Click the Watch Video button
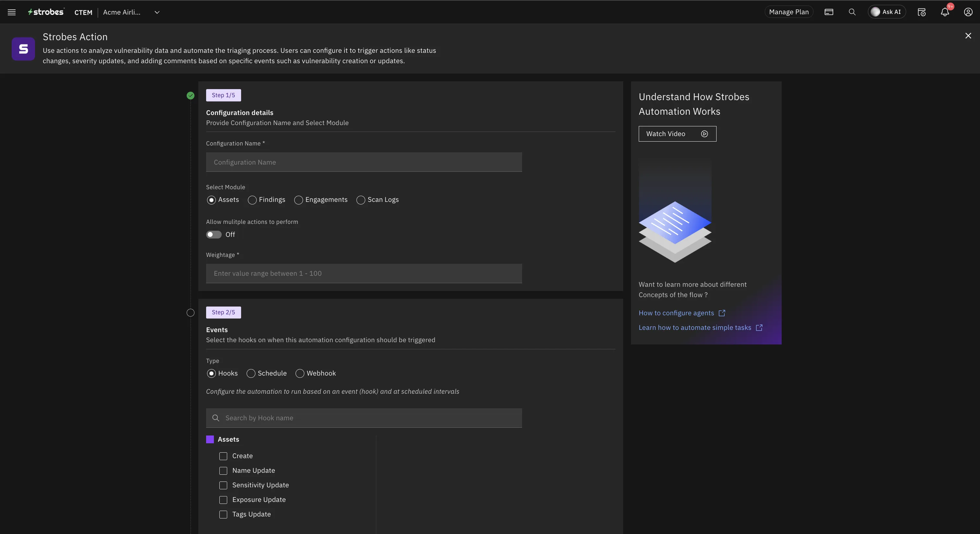The image size is (980, 534). coord(677,133)
